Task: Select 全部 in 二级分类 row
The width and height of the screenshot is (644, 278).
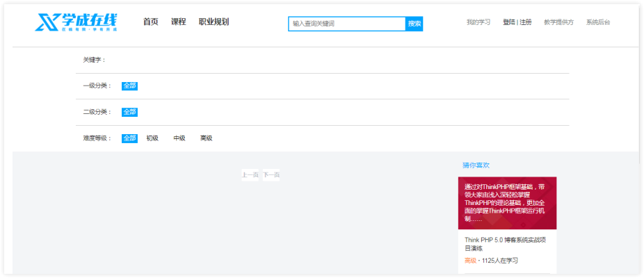Action: click(129, 112)
